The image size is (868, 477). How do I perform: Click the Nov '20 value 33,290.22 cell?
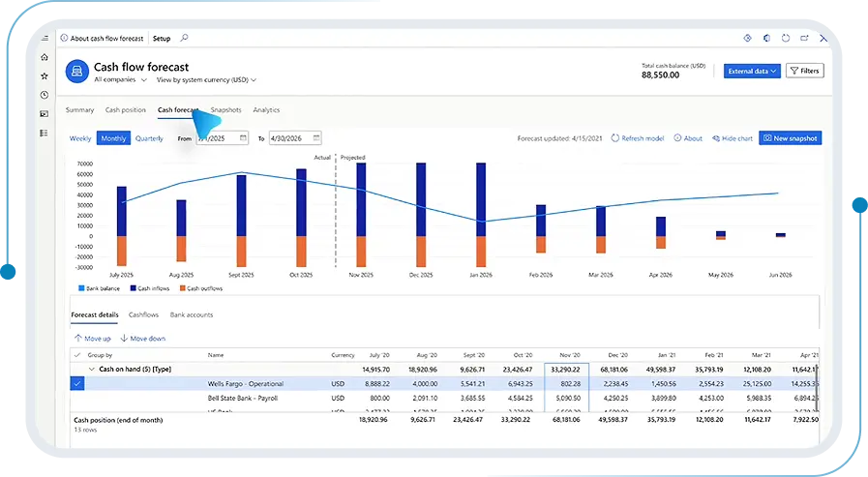(x=566, y=369)
